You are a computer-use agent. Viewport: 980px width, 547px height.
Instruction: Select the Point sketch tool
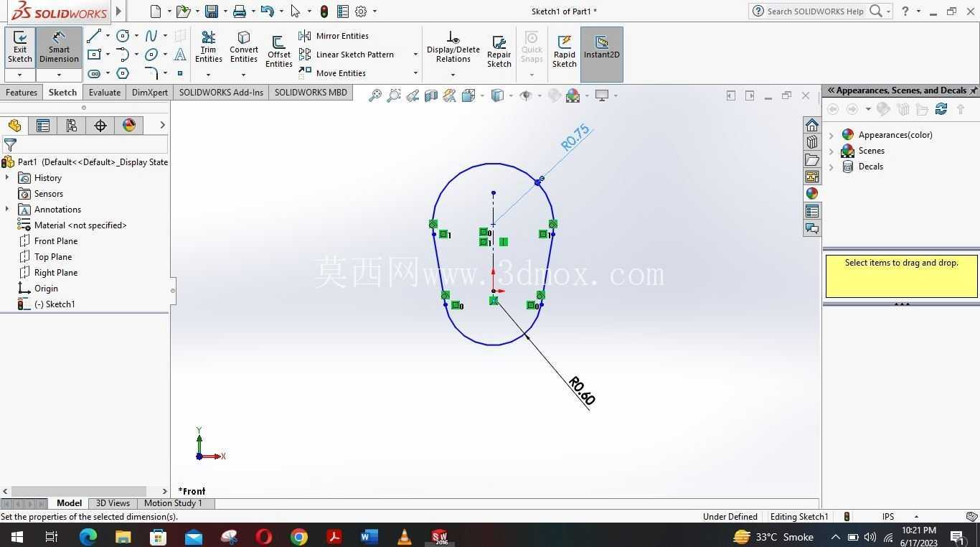point(180,73)
